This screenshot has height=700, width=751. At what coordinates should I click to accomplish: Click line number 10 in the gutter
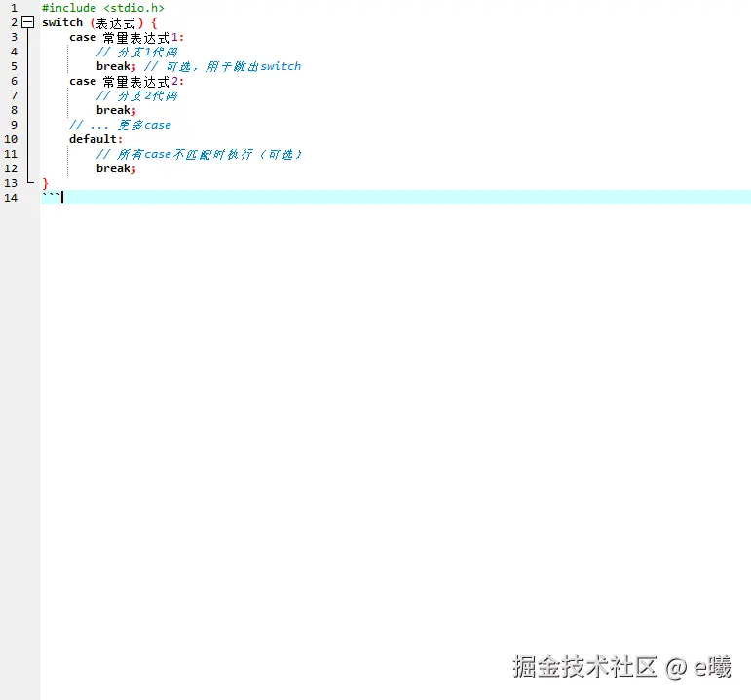[x=11, y=139]
